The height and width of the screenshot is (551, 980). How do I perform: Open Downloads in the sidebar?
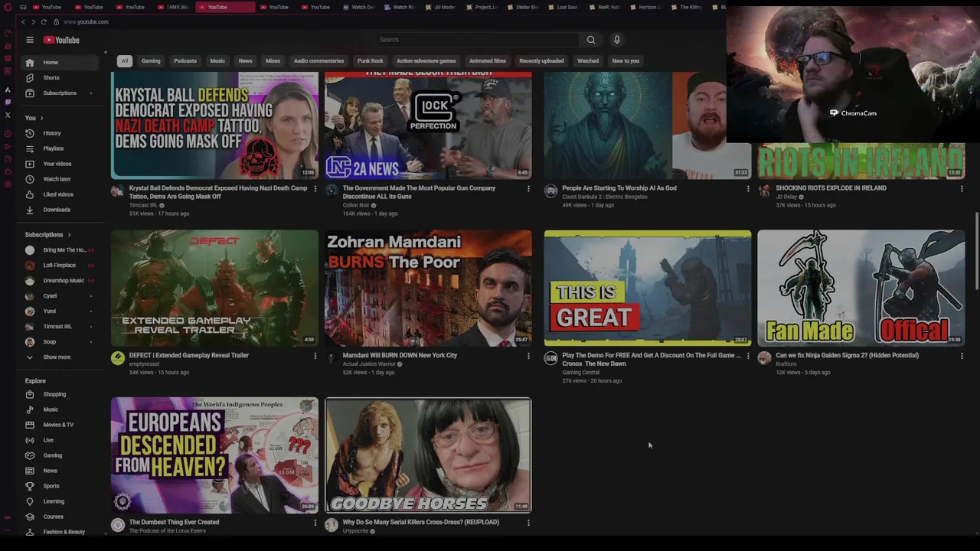60,210
